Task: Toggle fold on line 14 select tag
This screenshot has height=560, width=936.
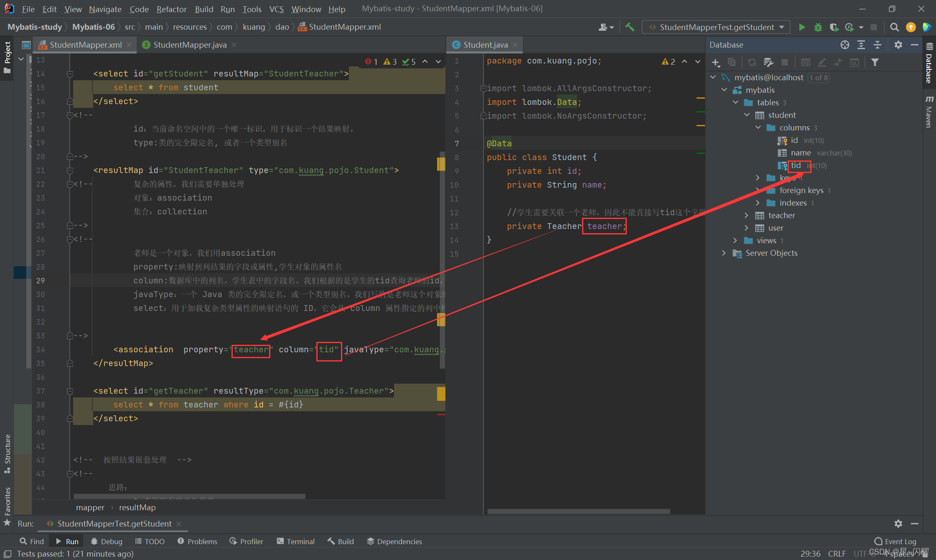Action: click(70, 74)
